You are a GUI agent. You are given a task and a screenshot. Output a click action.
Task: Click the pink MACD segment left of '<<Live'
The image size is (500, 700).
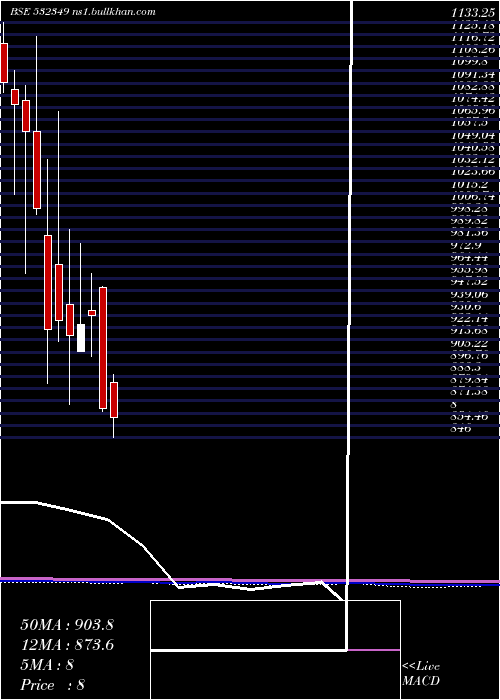tap(373, 650)
